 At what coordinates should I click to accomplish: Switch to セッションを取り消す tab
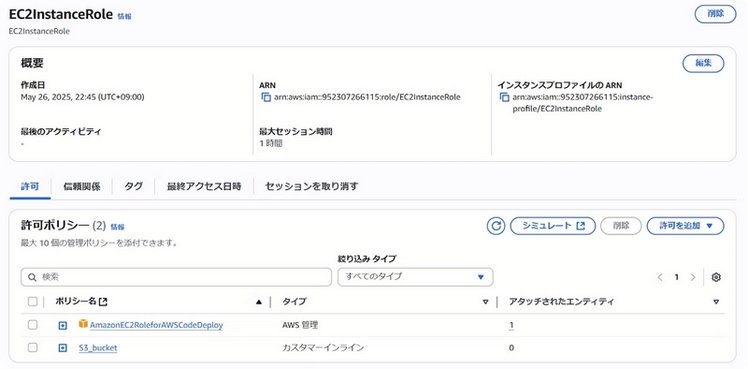click(312, 186)
